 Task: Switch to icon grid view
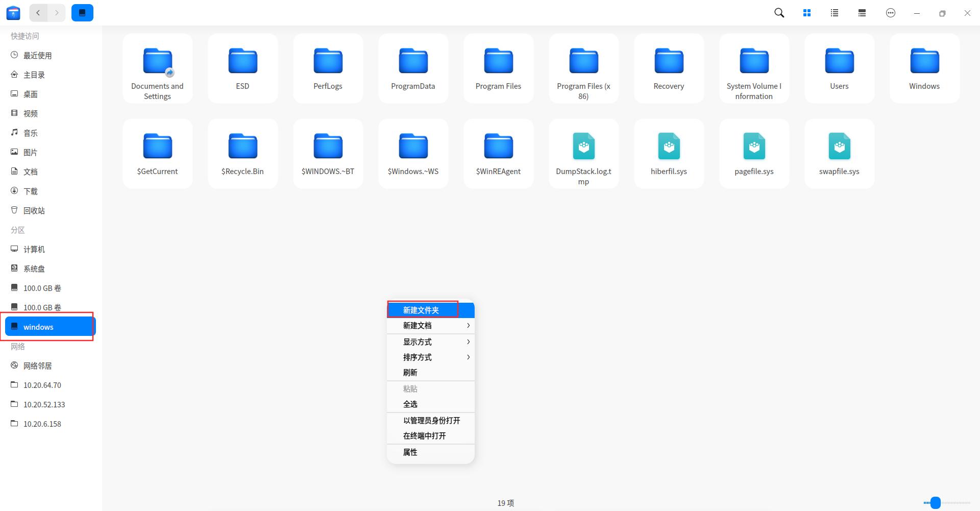click(807, 13)
